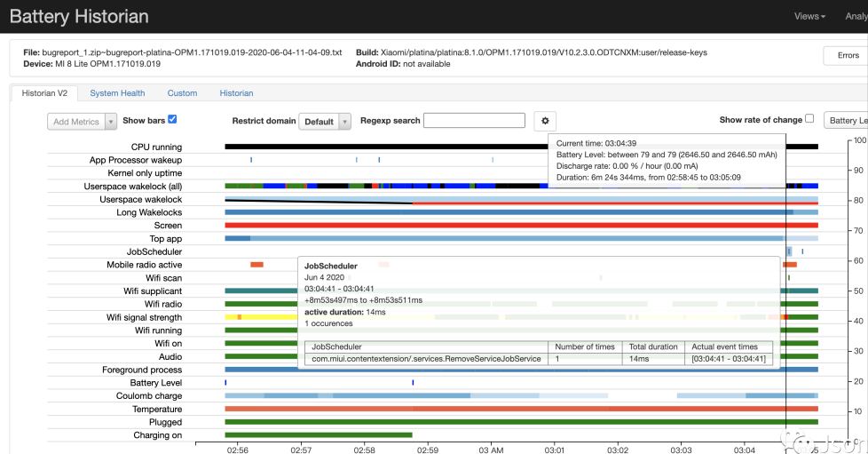Toggle the Show bars checkbox

[172, 120]
